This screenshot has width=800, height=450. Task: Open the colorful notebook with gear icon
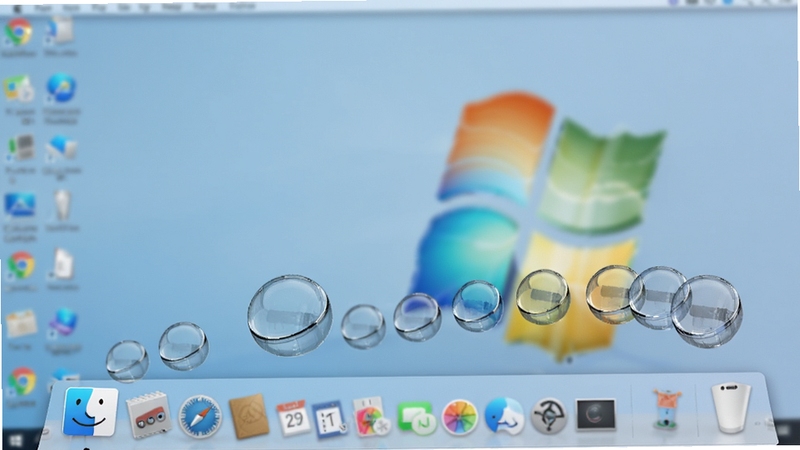(370, 417)
